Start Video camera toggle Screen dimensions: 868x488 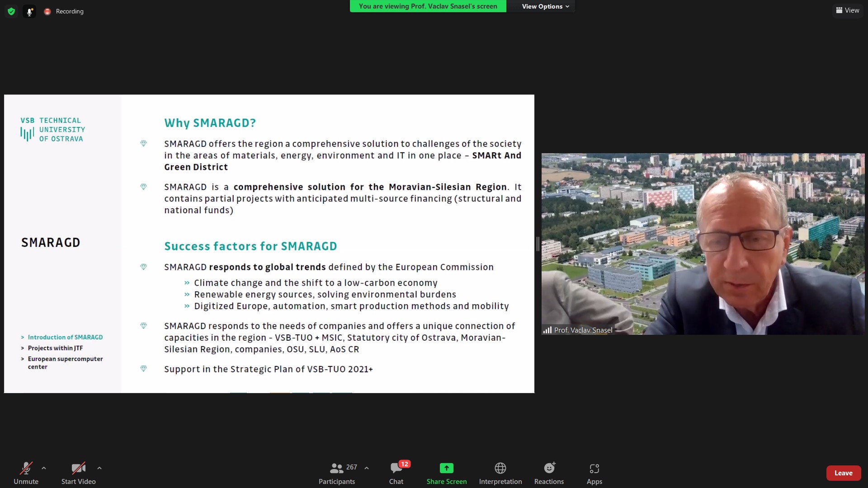79,473
